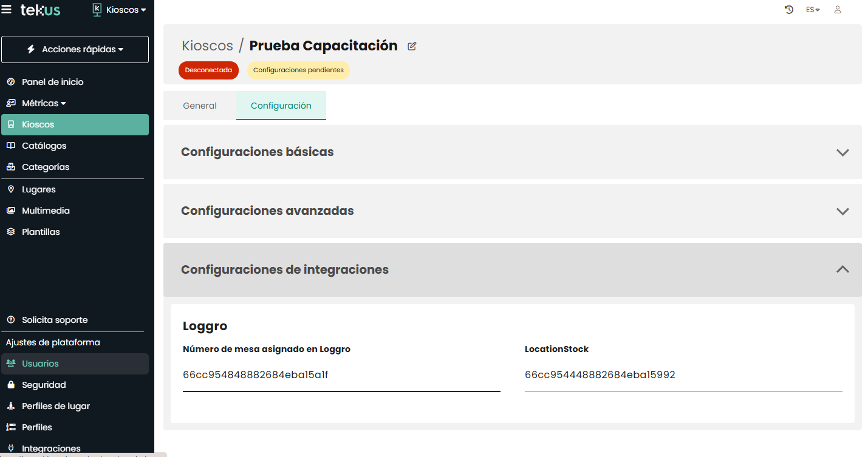The height and width of the screenshot is (457, 868).
Task: Switch to the General tab
Action: tap(200, 106)
